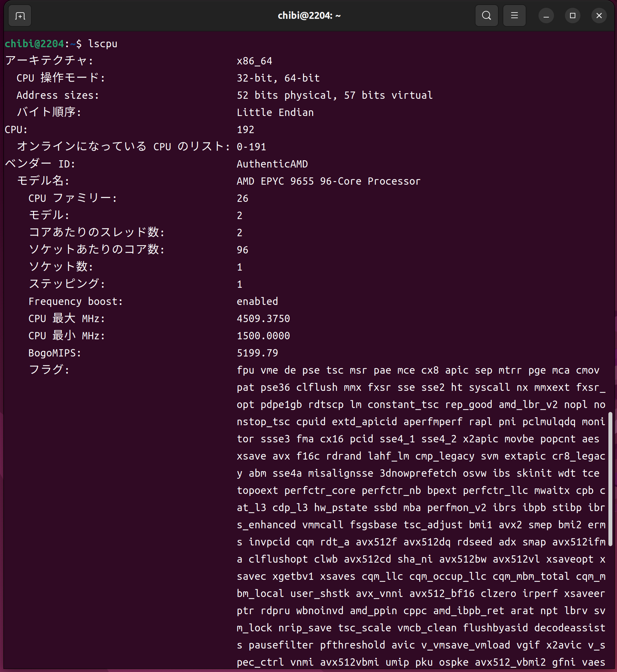The height and width of the screenshot is (672, 617).
Task: Click the 4509.3750 max MHz value
Action: [263, 318]
